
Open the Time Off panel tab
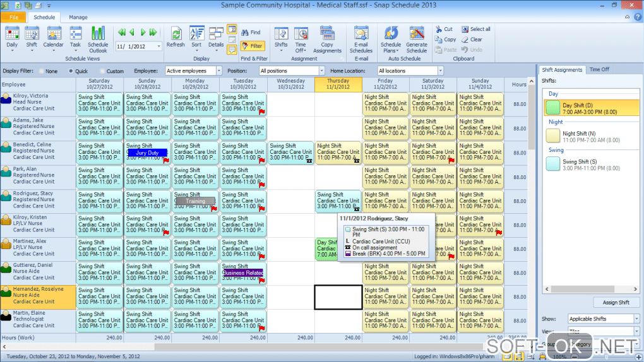coord(599,70)
